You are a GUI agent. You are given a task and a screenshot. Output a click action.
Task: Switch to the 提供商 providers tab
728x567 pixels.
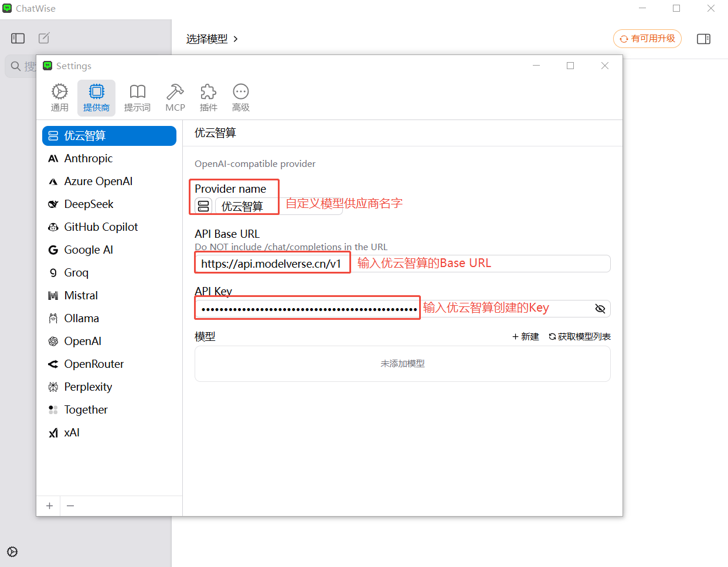(96, 98)
